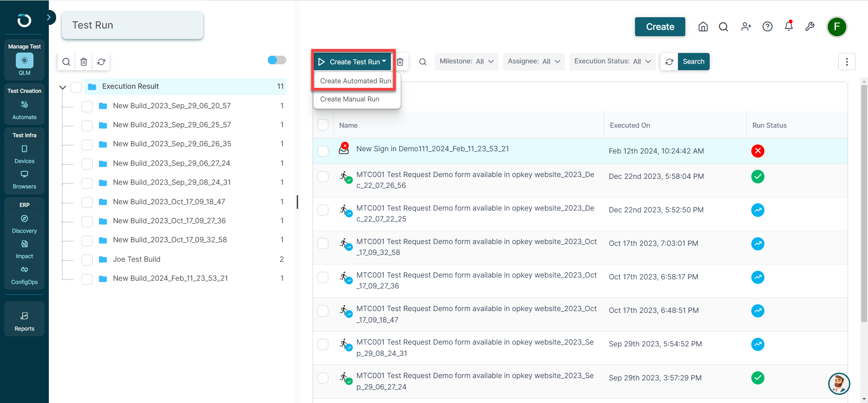Expand the left sidebar with the arrow
The image size is (868, 403).
click(49, 17)
